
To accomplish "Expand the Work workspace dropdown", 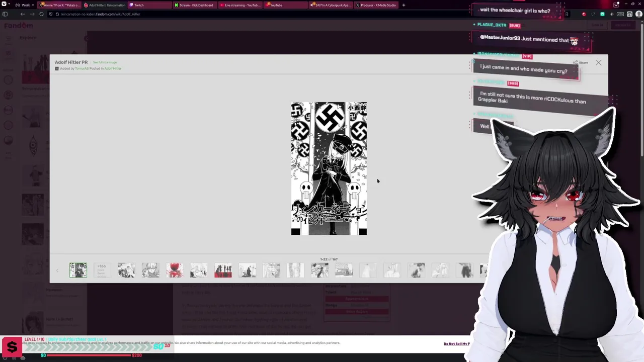I will 24,5.
